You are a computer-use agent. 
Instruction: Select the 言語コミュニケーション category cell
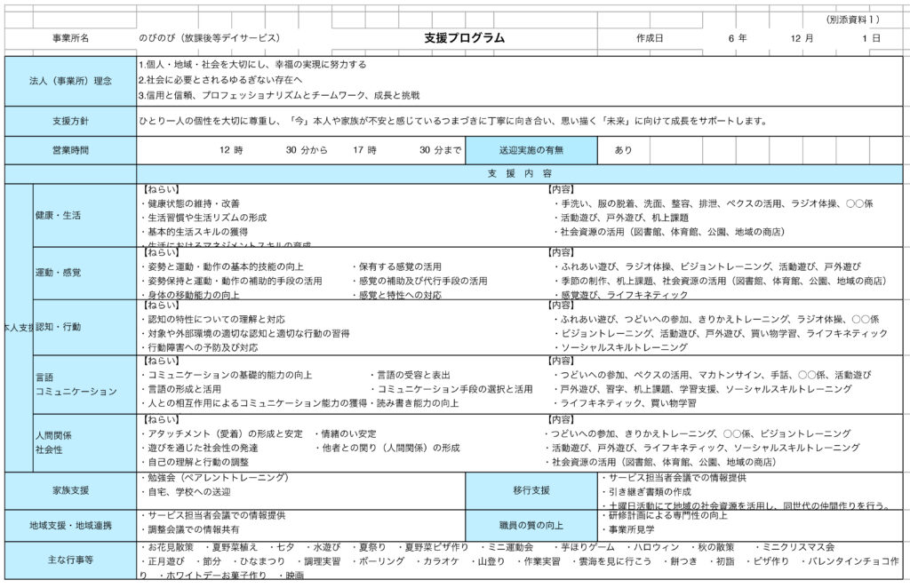coord(84,384)
